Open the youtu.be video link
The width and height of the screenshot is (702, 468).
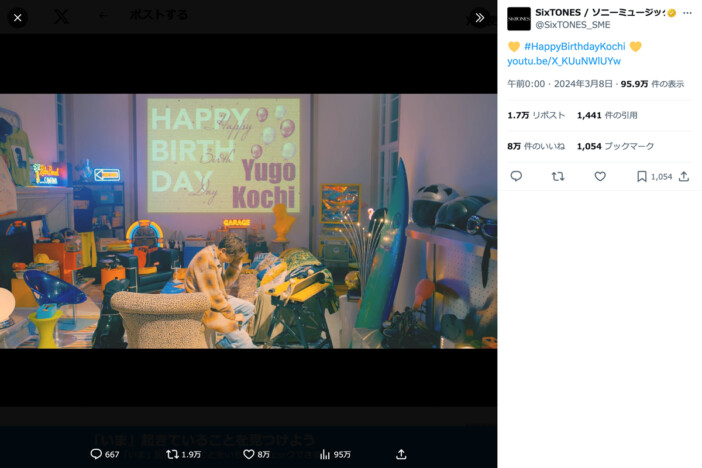click(564, 61)
